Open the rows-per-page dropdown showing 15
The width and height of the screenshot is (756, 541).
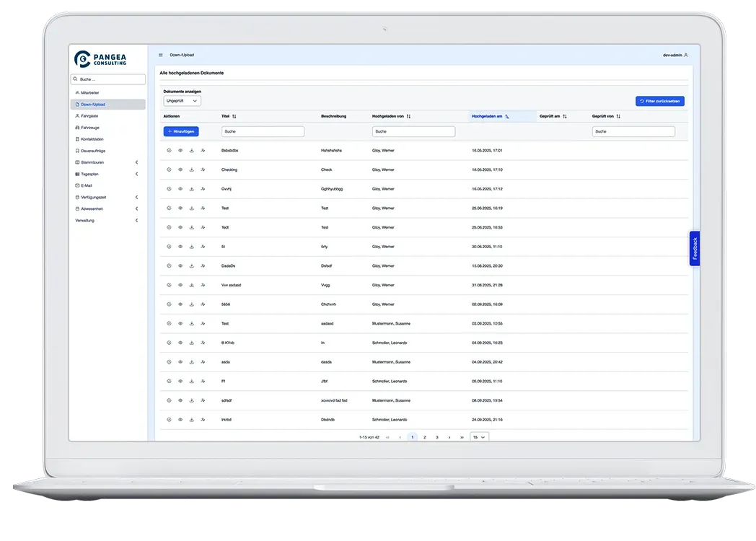479,437
